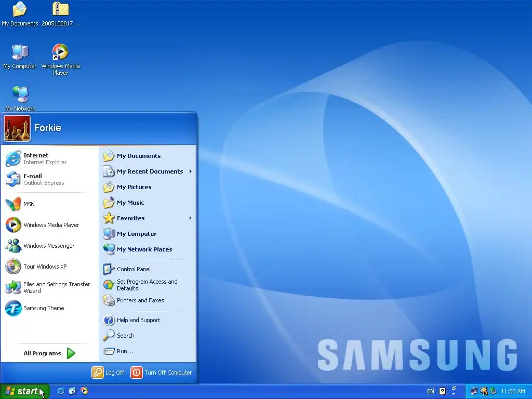
Task: Launch Outlook Express E-mail in Start menu
Action: point(49,179)
